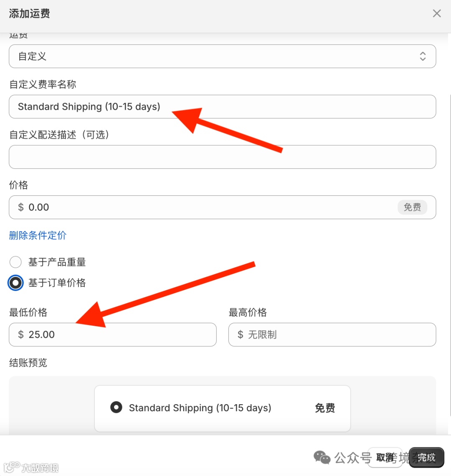This screenshot has height=476, width=451.
Task: Click the 删除条件定价 link
Action: 38,235
